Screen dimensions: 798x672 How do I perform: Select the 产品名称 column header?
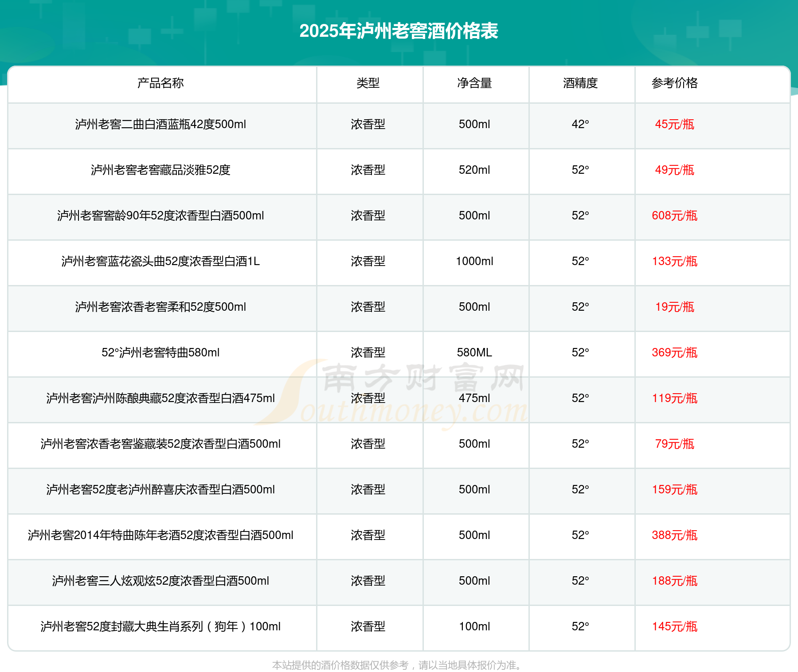click(160, 83)
